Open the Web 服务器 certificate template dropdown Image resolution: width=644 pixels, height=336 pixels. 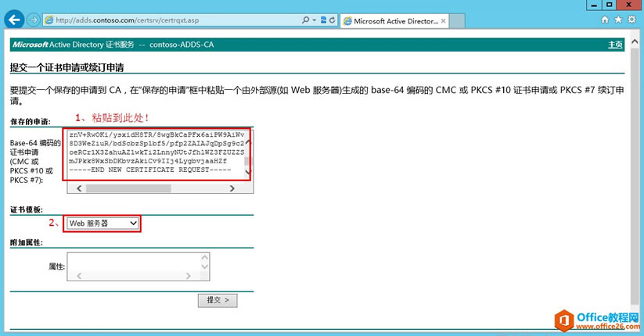[103, 223]
